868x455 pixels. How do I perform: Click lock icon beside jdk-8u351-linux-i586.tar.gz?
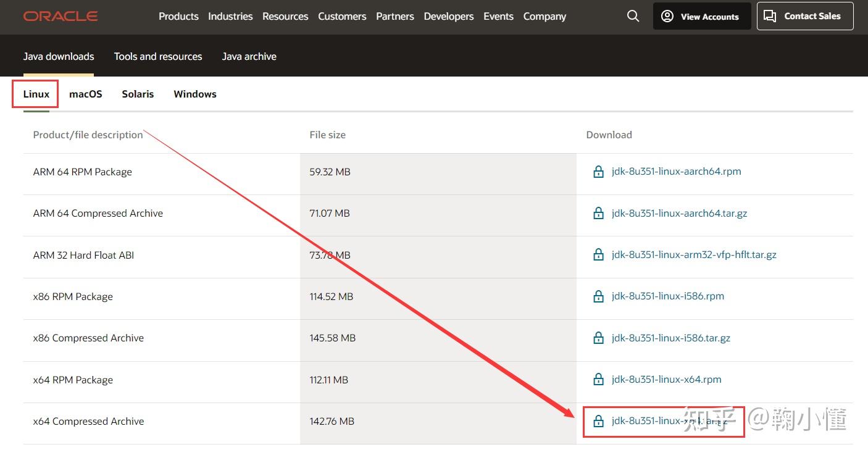click(x=598, y=338)
